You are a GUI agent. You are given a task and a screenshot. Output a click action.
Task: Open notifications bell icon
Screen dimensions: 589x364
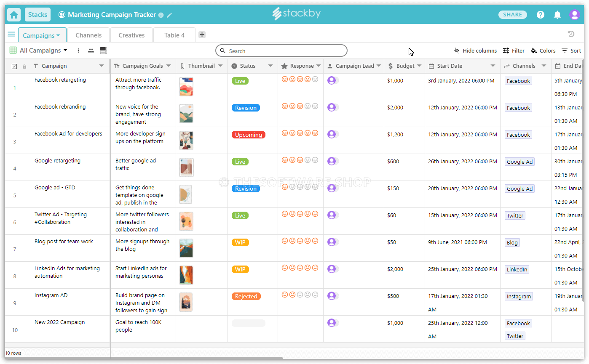[557, 15]
